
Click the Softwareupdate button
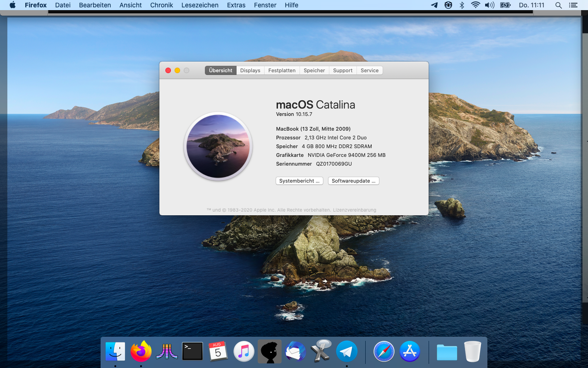point(353,181)
